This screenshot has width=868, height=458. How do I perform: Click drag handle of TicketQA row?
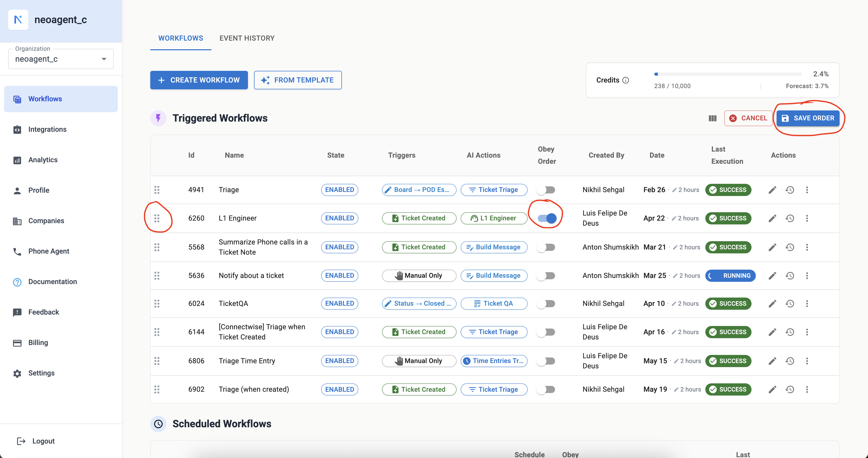[x=157, y=304]
